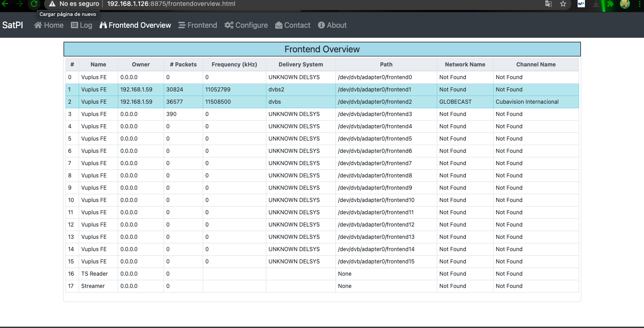Viewport: 644px width, 328px height.
Task: Open the About page
Action: pyautogui.click(x=332, y=25)
